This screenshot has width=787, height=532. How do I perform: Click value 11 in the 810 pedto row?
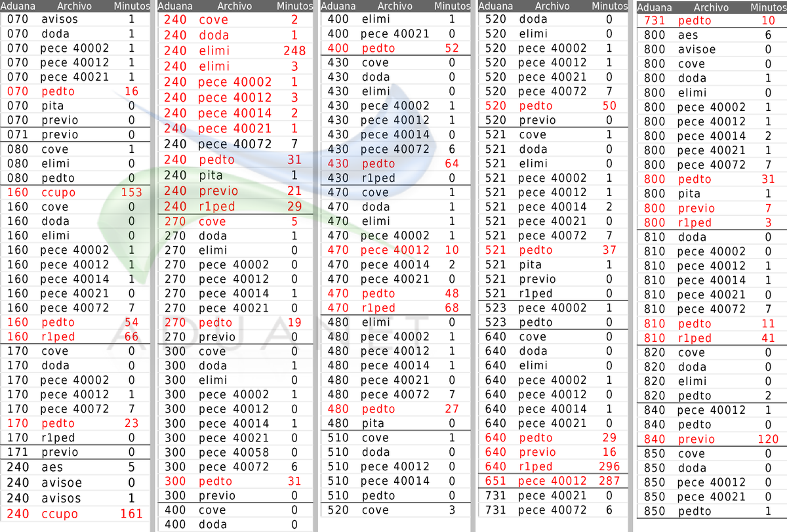point(769,323)
